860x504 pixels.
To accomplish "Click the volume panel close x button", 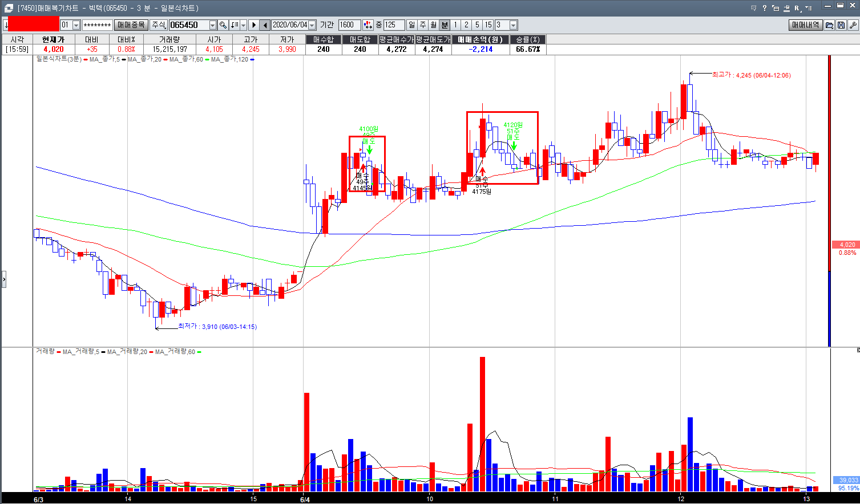I will (x=858, y=350).
